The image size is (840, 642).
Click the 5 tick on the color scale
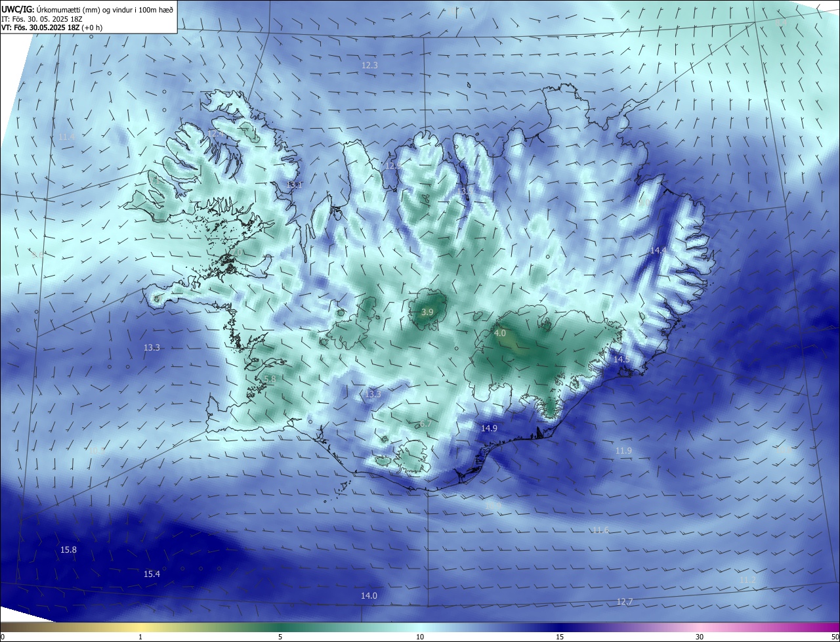280,637
